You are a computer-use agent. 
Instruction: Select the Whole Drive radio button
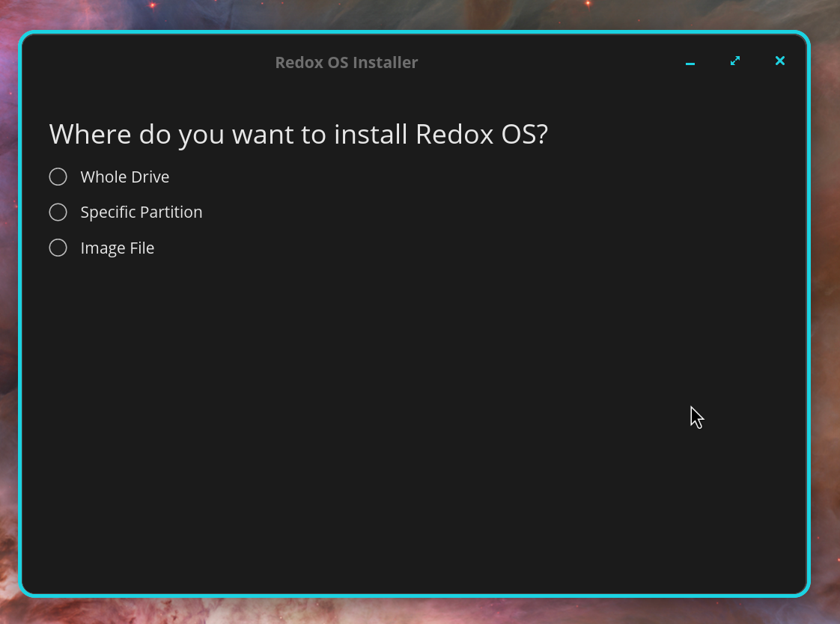coord(58,177)
